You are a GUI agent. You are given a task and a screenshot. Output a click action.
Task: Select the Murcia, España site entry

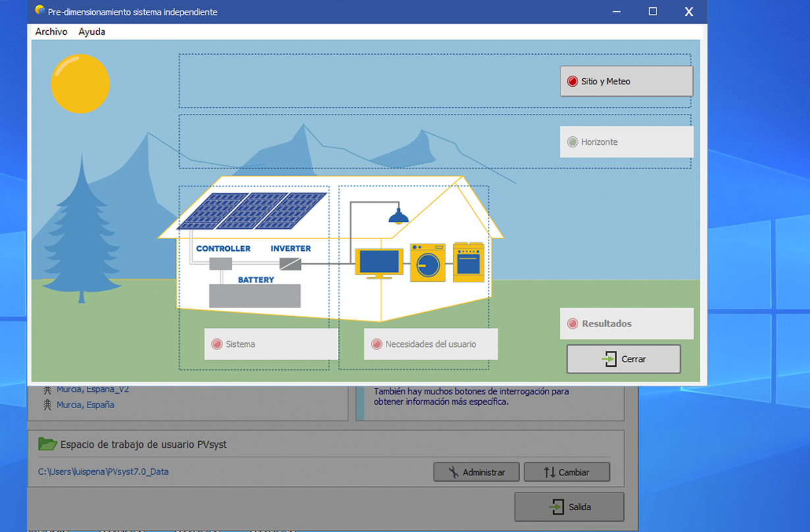85,405
